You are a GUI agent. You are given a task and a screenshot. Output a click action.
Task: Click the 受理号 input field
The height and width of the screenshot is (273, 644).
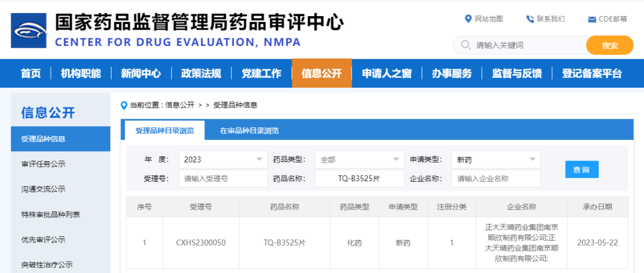tap(223, 178)
